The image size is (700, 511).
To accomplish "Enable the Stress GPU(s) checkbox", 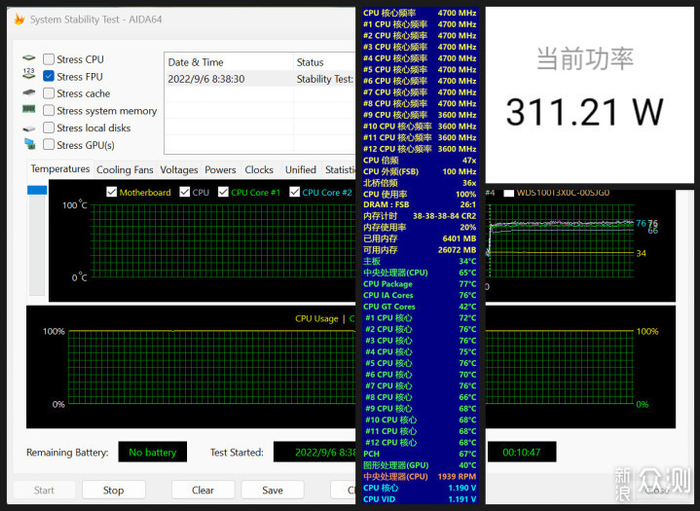I will tap(49, 145).
